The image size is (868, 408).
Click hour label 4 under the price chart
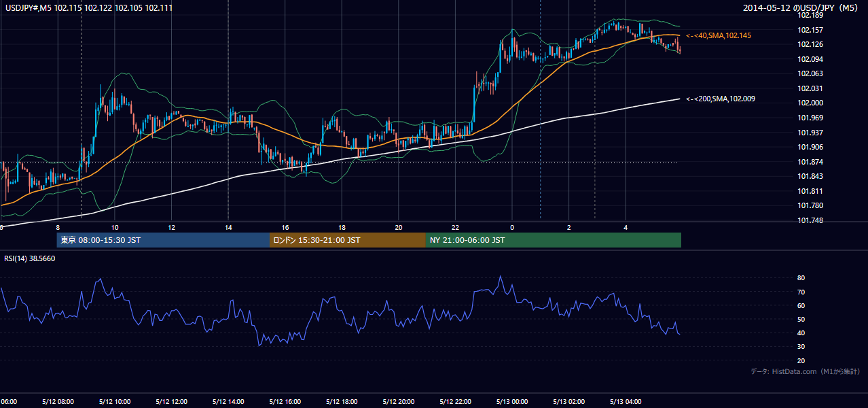coord(626,227)
